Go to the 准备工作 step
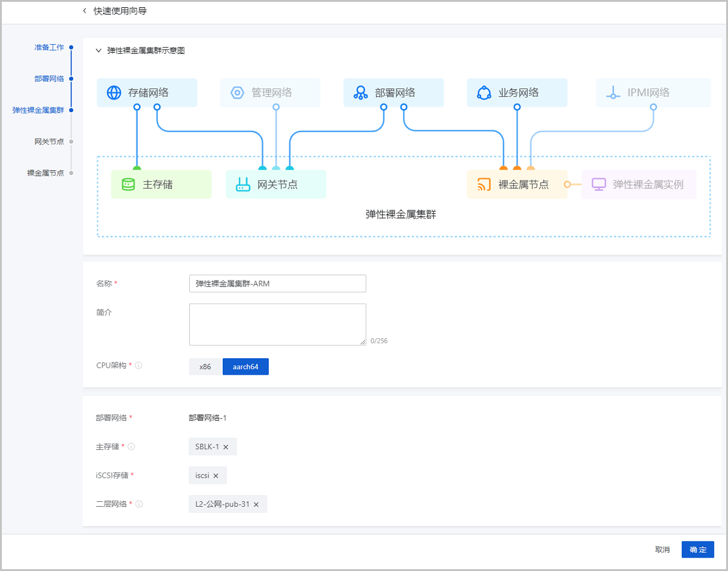The image size is (728, 571). [49, 47]
